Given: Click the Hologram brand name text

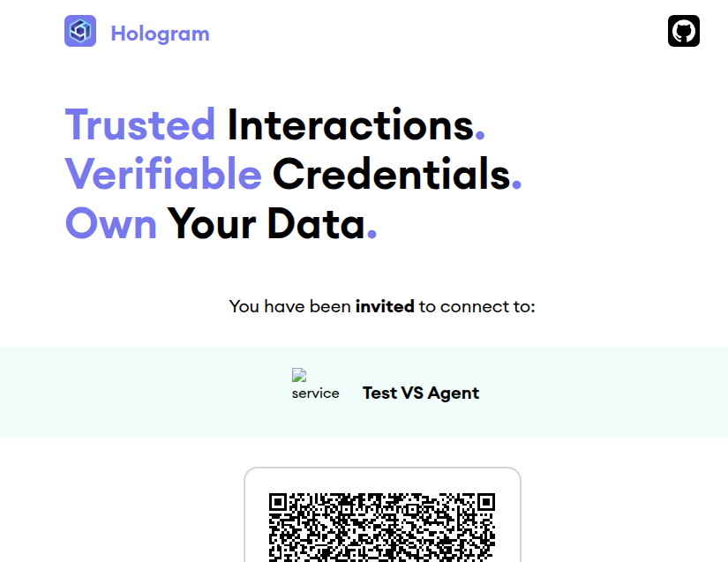Looking at the screenshot, I should pos(160,34).
